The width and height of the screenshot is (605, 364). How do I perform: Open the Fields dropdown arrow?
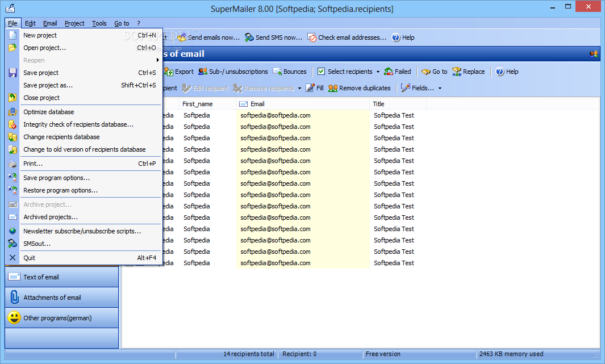pyautogui.click(x=440, y=88)
